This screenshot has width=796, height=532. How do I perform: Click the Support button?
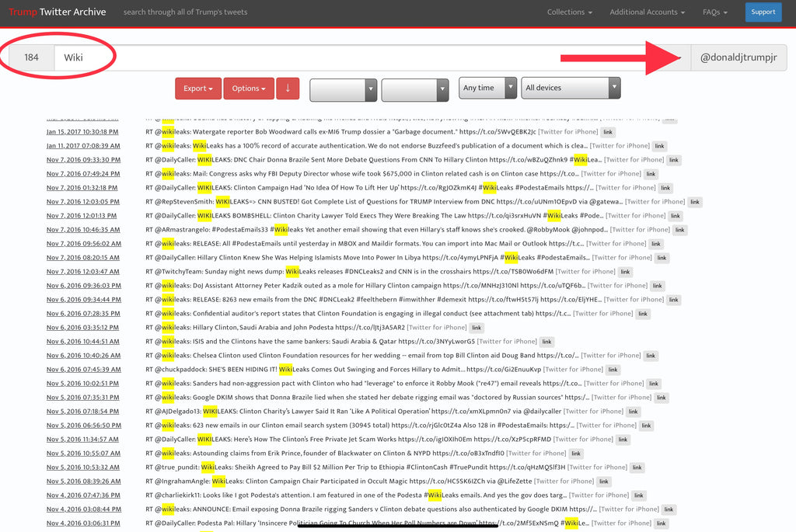(763, 12)
